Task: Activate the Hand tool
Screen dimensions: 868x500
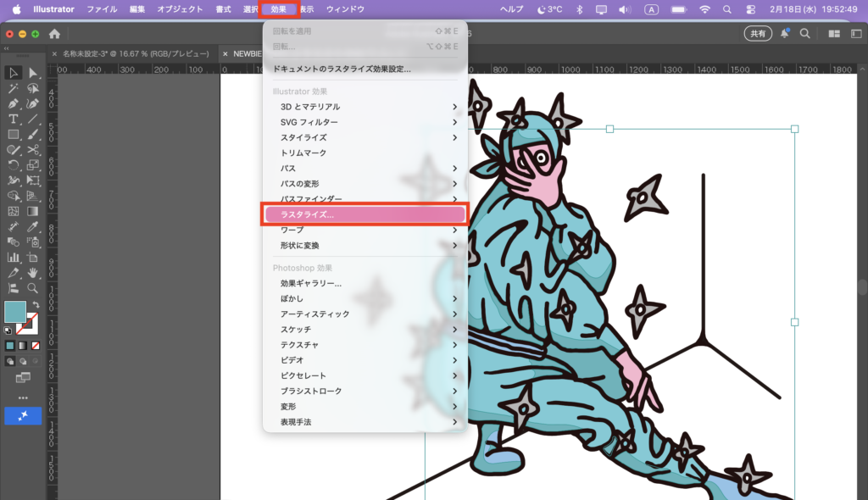Action: click(x=33, y=272)
